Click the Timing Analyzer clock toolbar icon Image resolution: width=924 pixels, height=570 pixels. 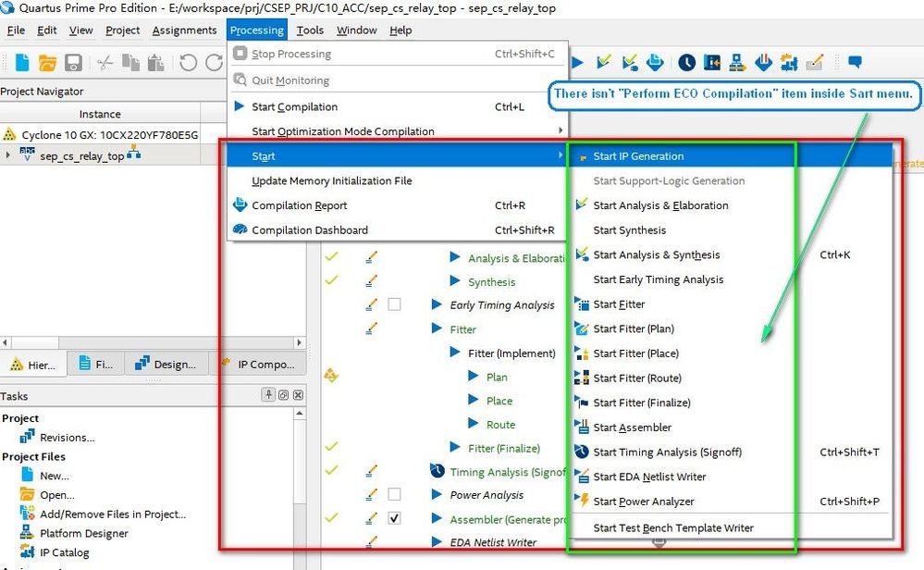pyautogui.click(x=686, y=63)
